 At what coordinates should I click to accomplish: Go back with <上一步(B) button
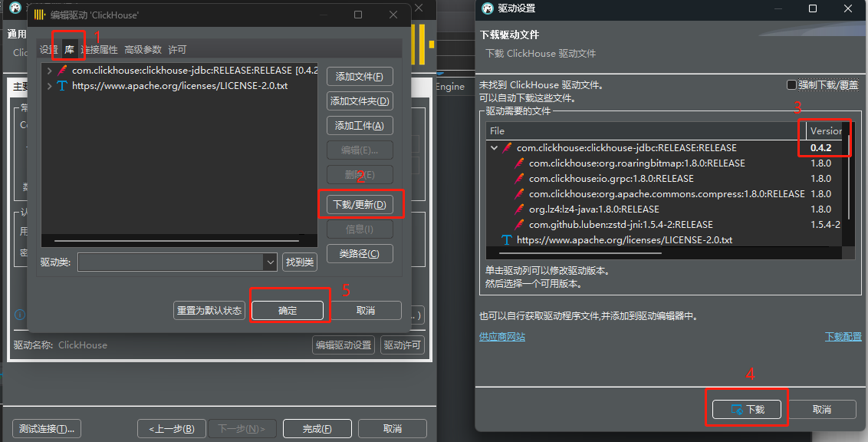(172, 429)
